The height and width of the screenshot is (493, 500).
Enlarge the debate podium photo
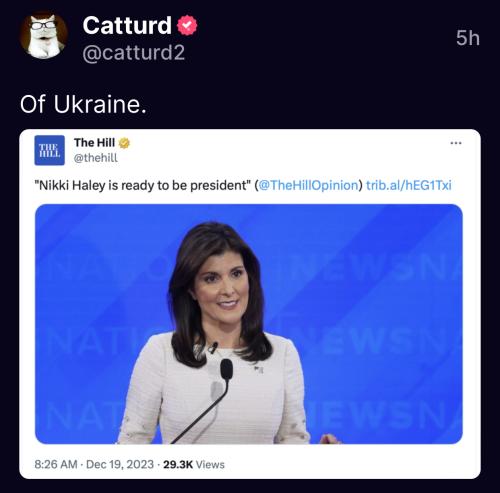[249, 324]
